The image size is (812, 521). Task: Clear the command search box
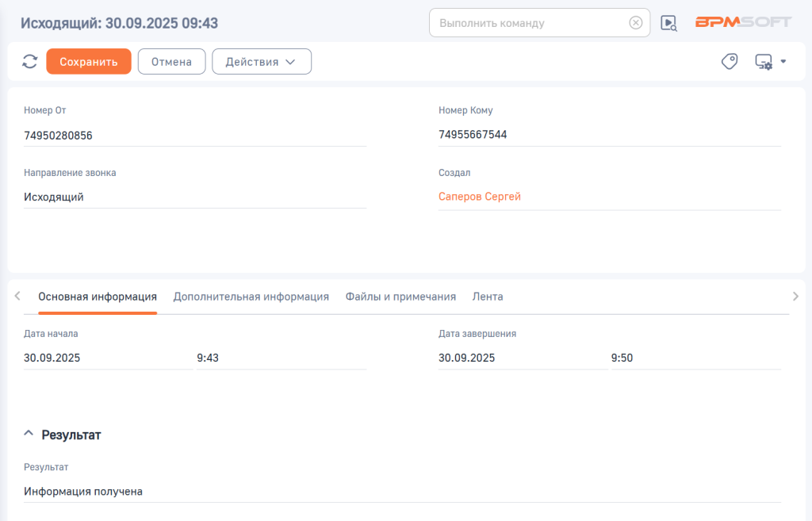point(635,23)
